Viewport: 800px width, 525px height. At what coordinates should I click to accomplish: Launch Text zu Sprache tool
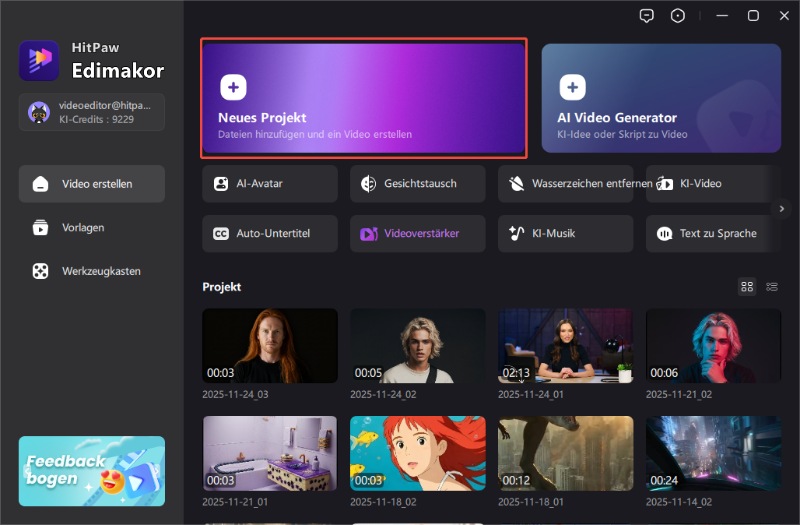pos(712,234)
